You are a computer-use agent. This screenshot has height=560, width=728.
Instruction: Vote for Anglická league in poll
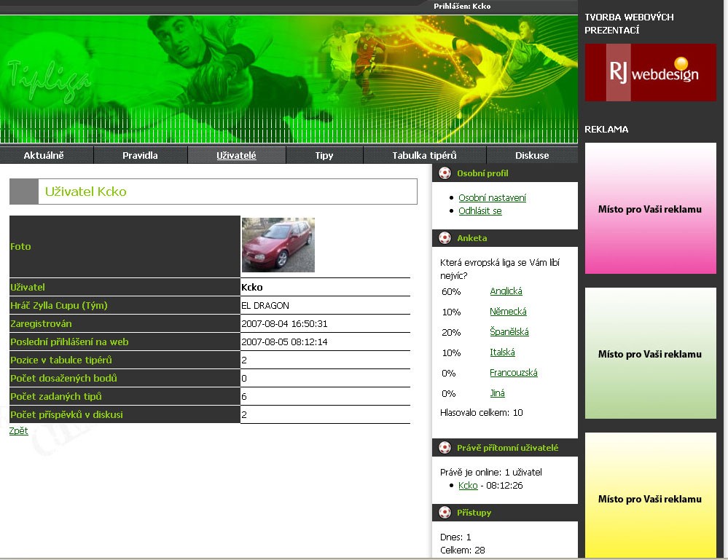click(506, 291)
